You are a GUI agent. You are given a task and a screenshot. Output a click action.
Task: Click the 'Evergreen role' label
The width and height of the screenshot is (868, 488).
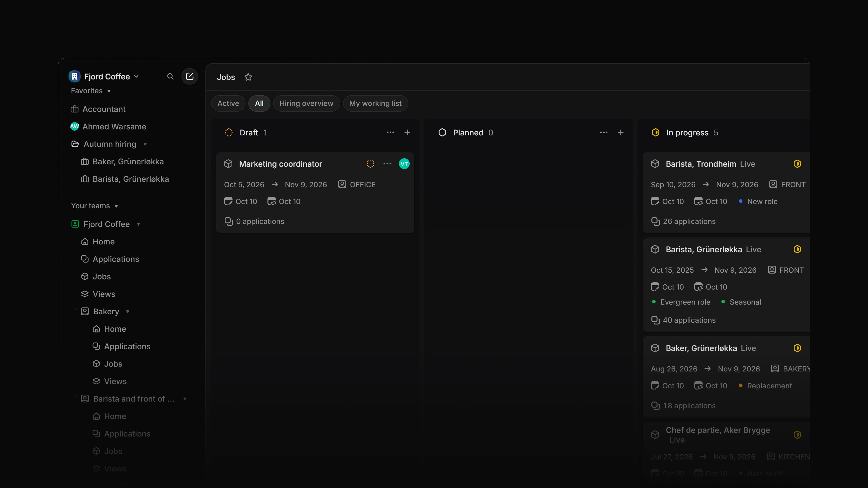[685, 302]
